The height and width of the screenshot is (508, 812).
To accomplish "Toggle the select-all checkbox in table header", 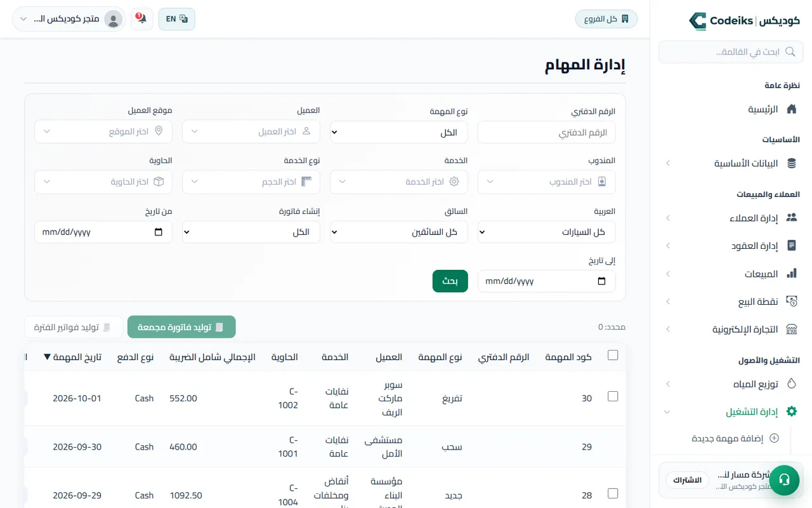I will point(613,355).
